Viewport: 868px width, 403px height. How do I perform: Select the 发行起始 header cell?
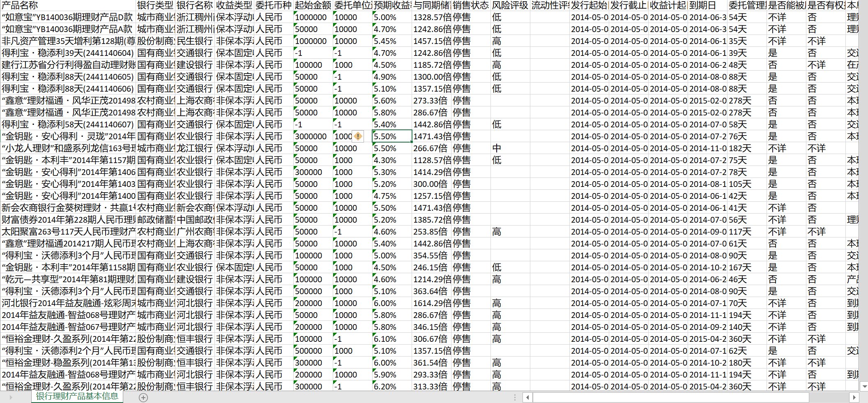coord(589,5)
